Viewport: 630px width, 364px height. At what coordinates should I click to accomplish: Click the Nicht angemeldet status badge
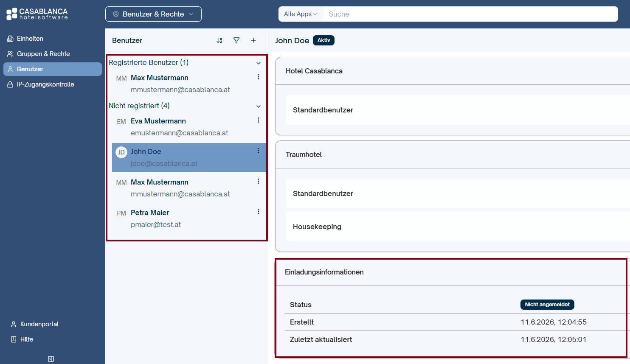547,305
